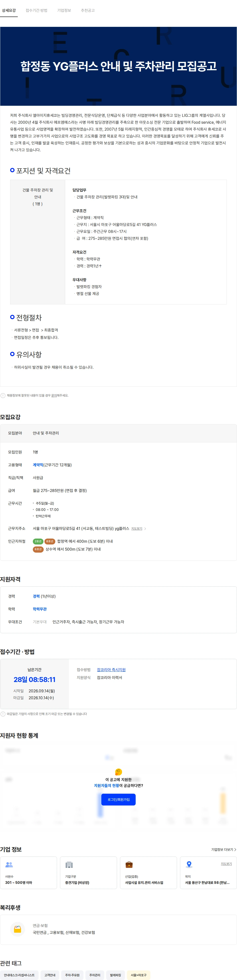Click the 로그인/회원가입 button
The width and height of the screenshot is (237, 980).
pyautogui.click(x=118, y=799)
